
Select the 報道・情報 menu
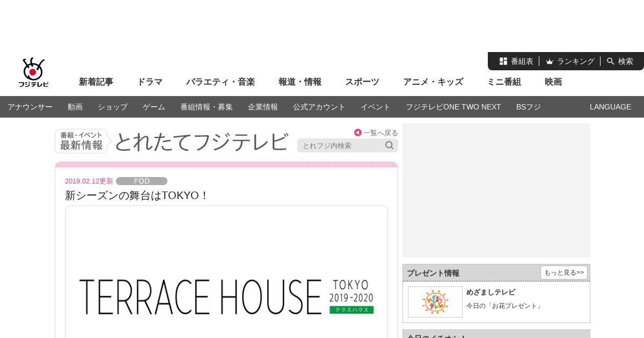(x=300, y=82)
